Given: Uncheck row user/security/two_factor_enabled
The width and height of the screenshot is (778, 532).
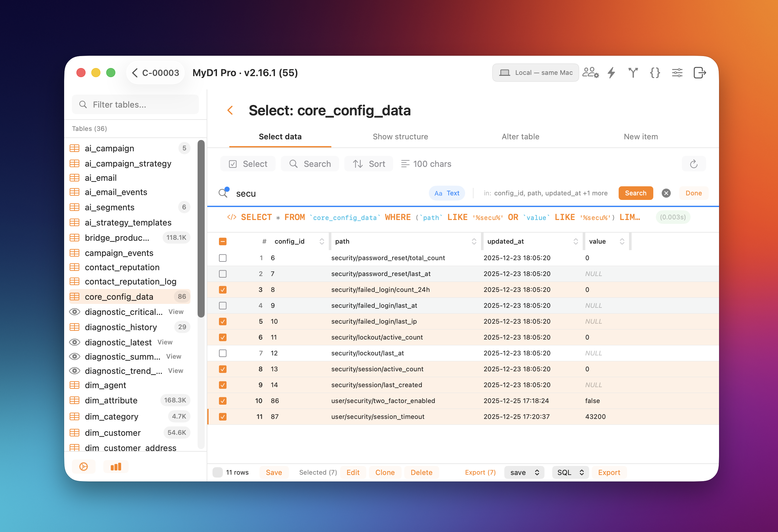Looking at the screenshot, I should pos(223,401).
